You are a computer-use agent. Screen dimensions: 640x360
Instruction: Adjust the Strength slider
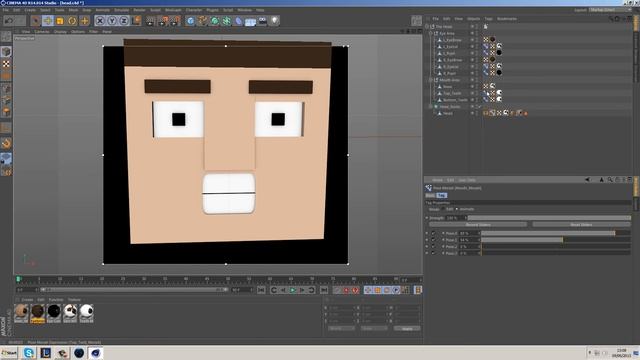pyautogui.click(x=549, y=218)
